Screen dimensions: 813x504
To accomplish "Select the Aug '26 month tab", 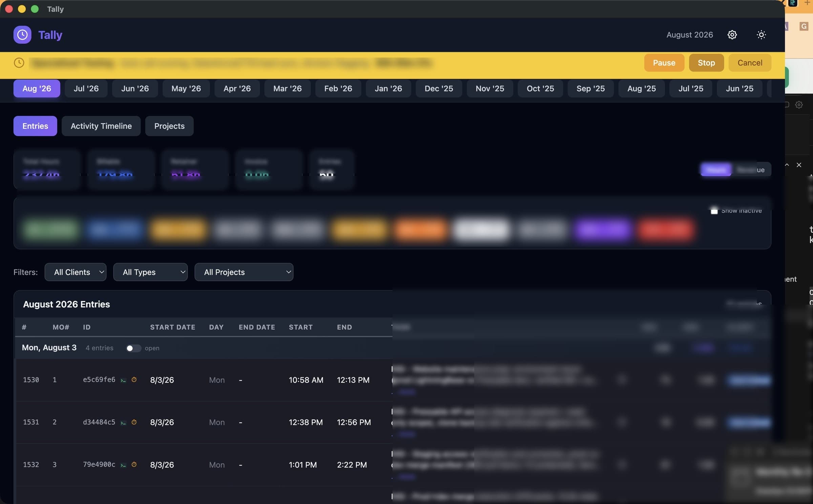I will point(37,88).
